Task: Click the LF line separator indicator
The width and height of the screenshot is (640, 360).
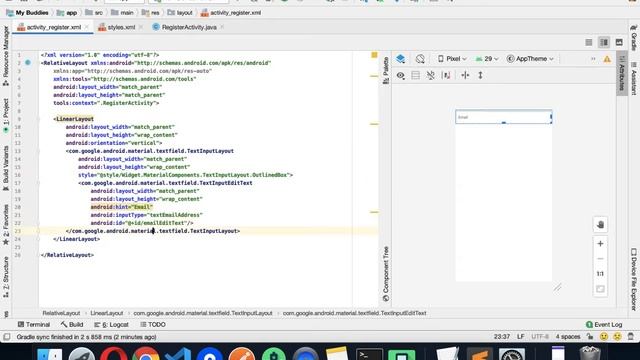Action: tap(520, 337)
